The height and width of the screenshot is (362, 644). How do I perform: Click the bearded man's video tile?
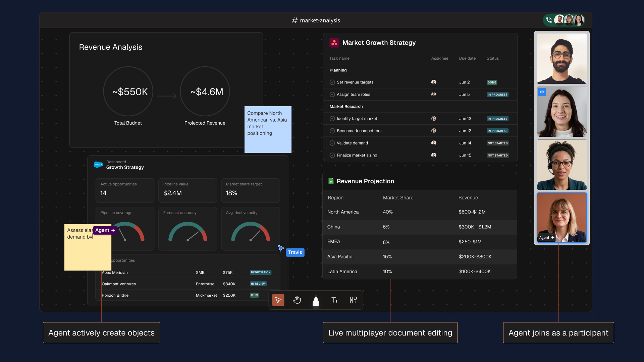[562, 59]
